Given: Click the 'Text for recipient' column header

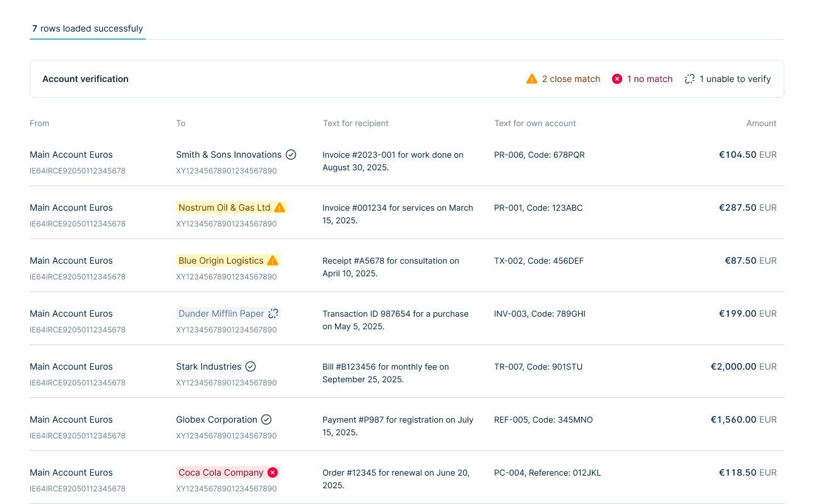Looking at the screenshot, I should pyautogui.click(x=356, y=123).
